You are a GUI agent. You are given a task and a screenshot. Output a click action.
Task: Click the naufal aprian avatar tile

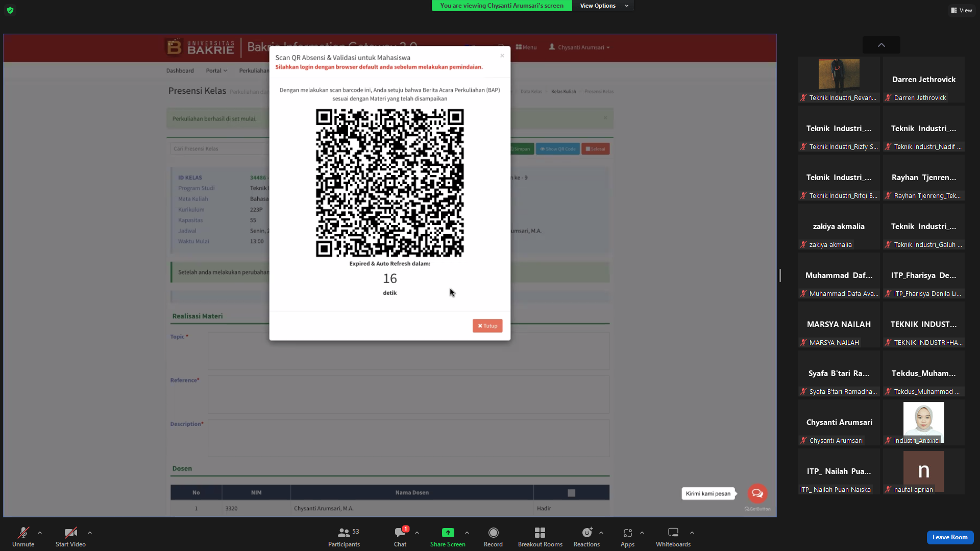click(923, 471)
